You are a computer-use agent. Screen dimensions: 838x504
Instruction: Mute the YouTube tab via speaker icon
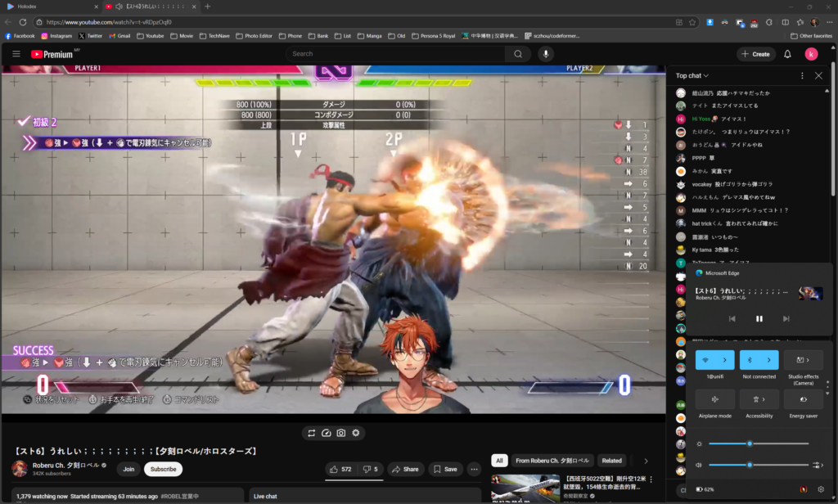[119, 7]
